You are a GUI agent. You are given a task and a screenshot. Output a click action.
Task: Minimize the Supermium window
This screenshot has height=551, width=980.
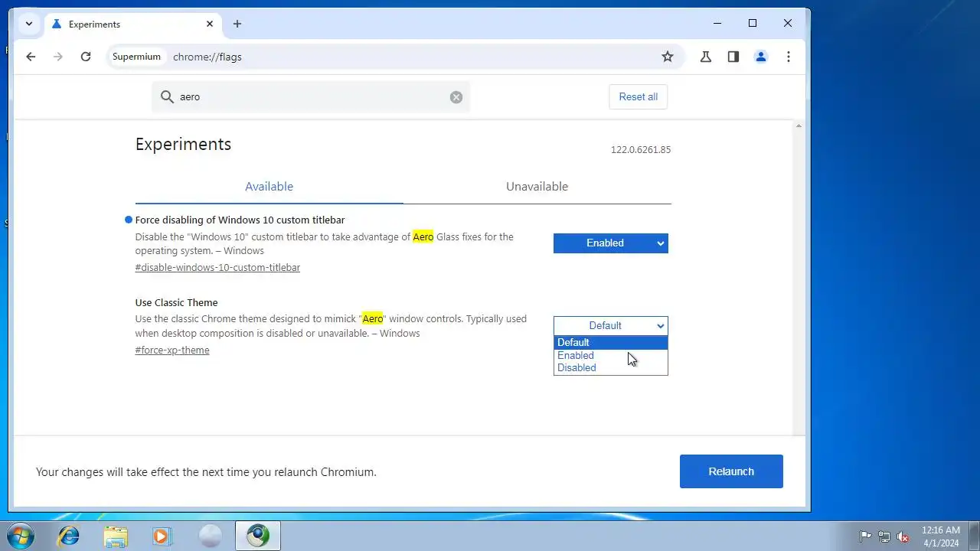click(717, 24)
